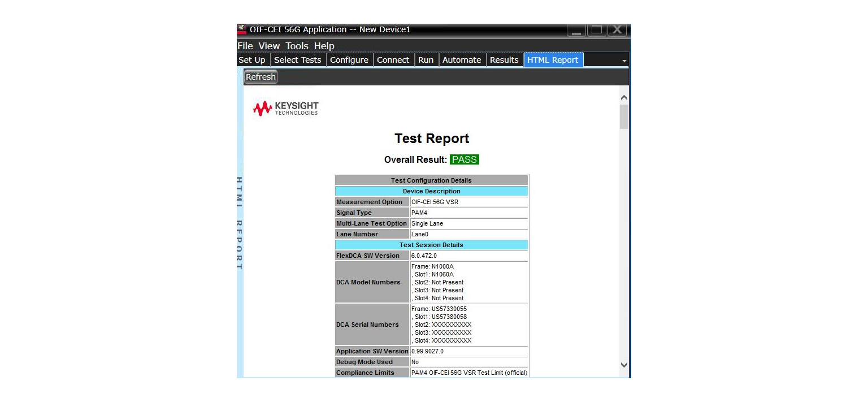
Task: Open the Tools menu
Action: [x=297, y=46]
